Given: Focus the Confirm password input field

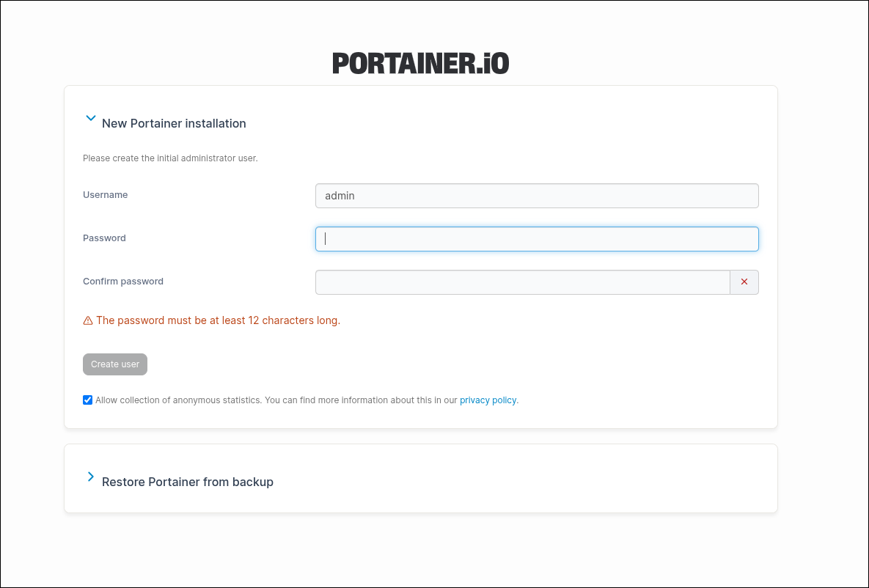Looking at the screenshot, I should (x=522, y=282).
